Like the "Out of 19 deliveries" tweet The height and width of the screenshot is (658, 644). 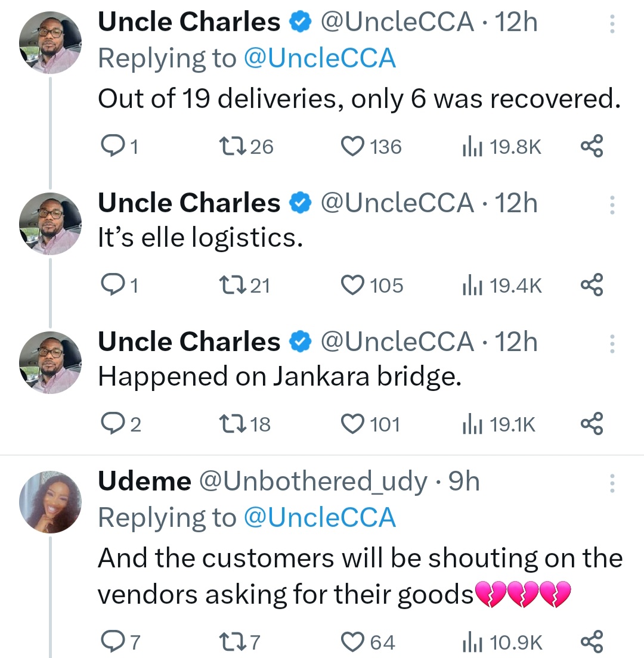pyautogui.click(x=352, y=147)
